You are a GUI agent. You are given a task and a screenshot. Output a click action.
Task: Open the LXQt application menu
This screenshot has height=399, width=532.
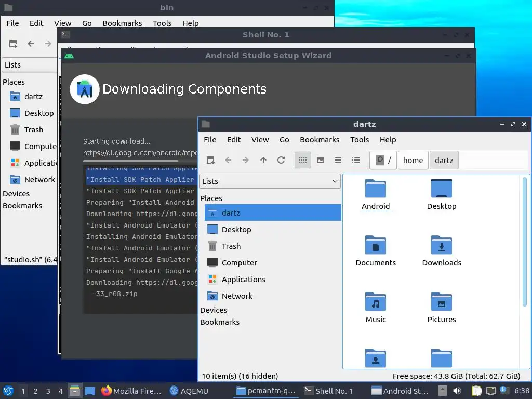pos(8,391)
